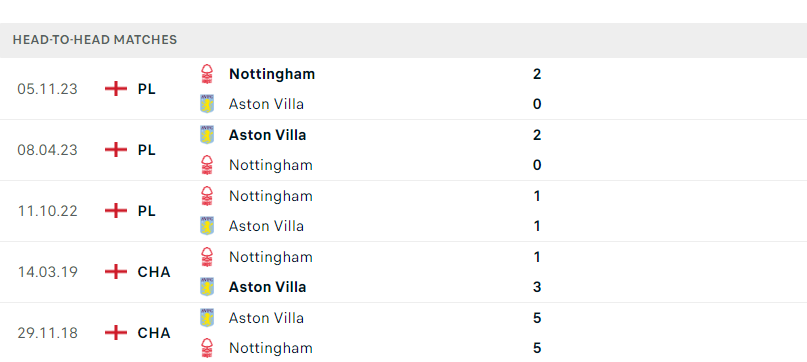Click Nottingham crest in 29.11.18 match

[207, 348]
